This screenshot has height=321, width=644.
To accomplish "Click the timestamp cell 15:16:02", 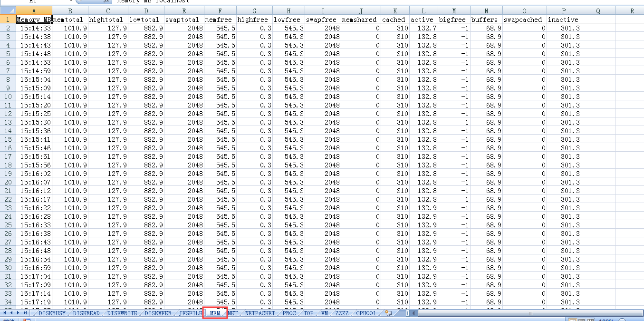I will (x=34, y=174).
